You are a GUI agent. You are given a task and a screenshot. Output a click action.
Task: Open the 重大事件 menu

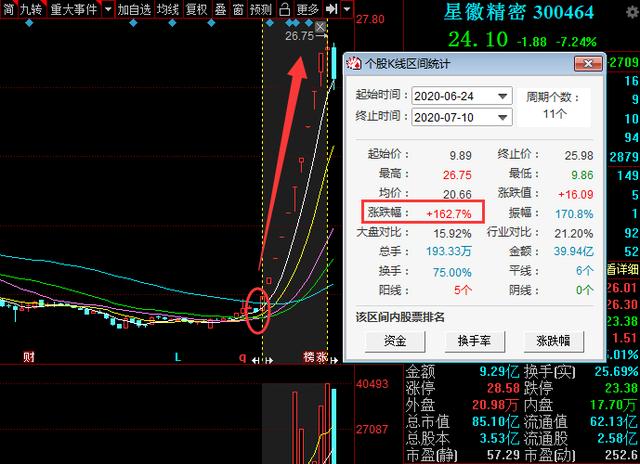pos(74,9)
